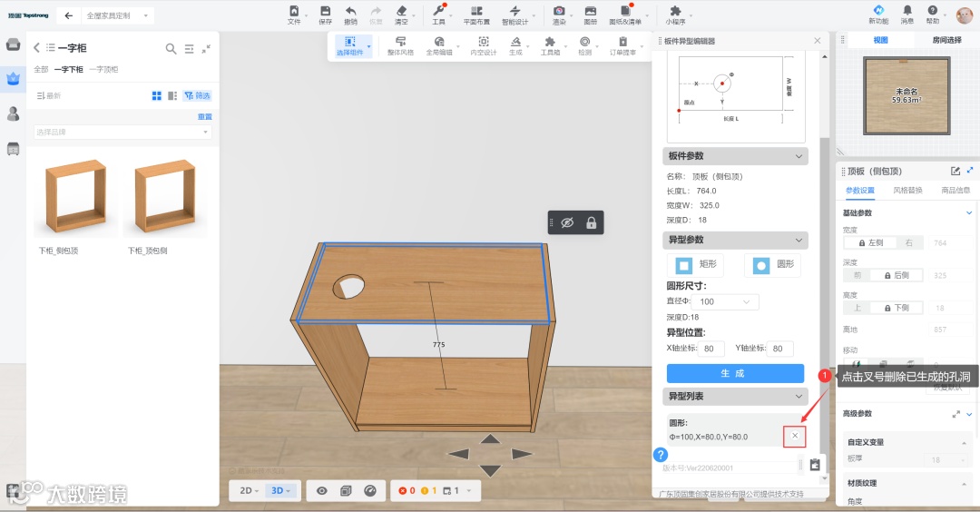Collapse the 板件参数 section
Viewport: 980px width, 512px height.
tap(799, 156)
